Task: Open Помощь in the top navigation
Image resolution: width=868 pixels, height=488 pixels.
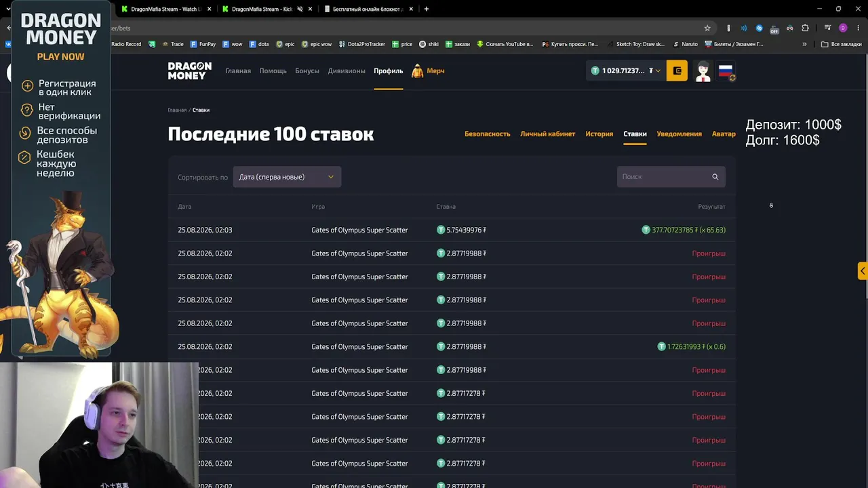Action: pos(273,70)
